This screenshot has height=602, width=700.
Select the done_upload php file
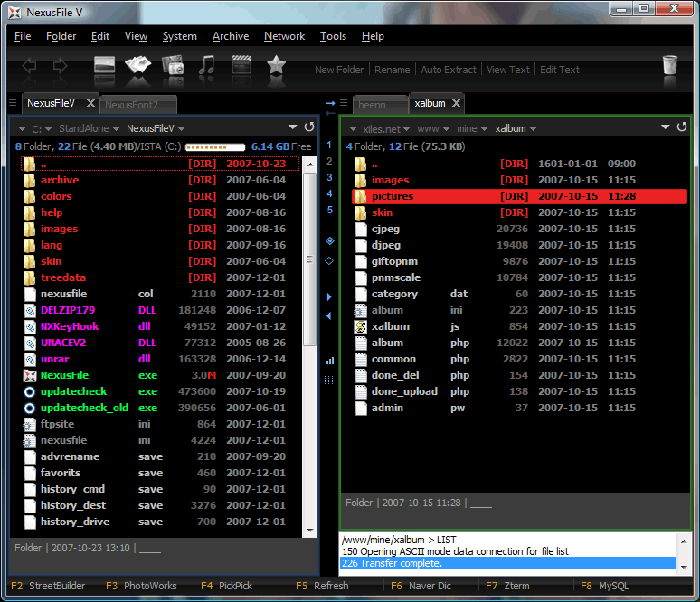coord(404,391)
